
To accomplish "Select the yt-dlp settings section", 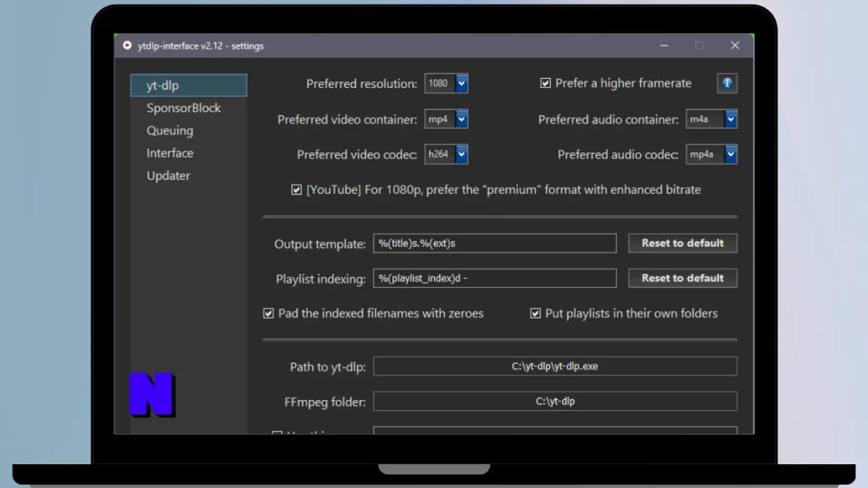I will 189,86.
